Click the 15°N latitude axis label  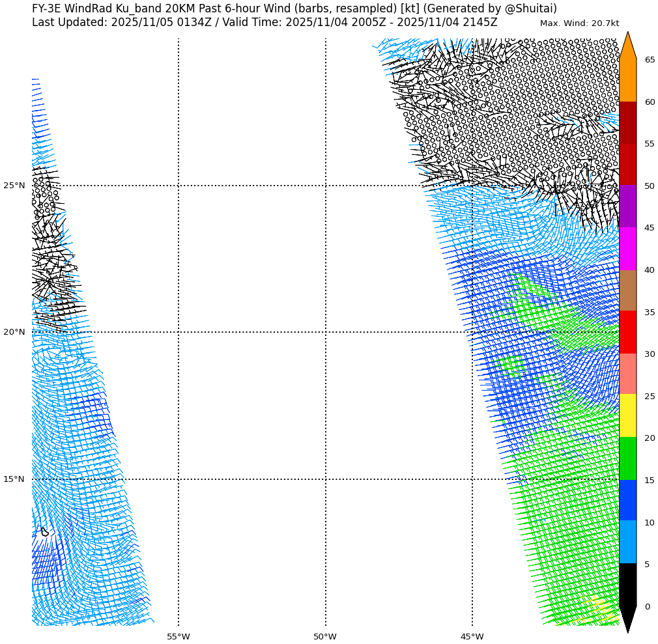[14, 479]
